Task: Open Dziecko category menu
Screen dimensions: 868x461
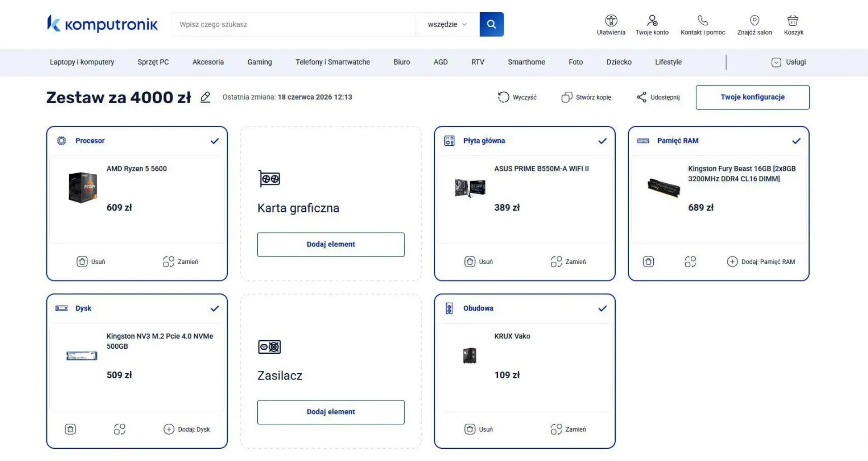Action: [619, 62]
